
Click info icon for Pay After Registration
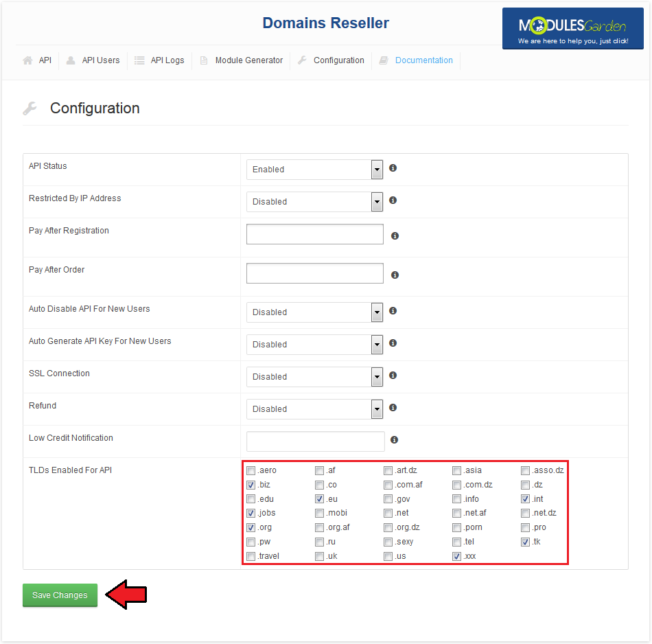coord(395,236)
